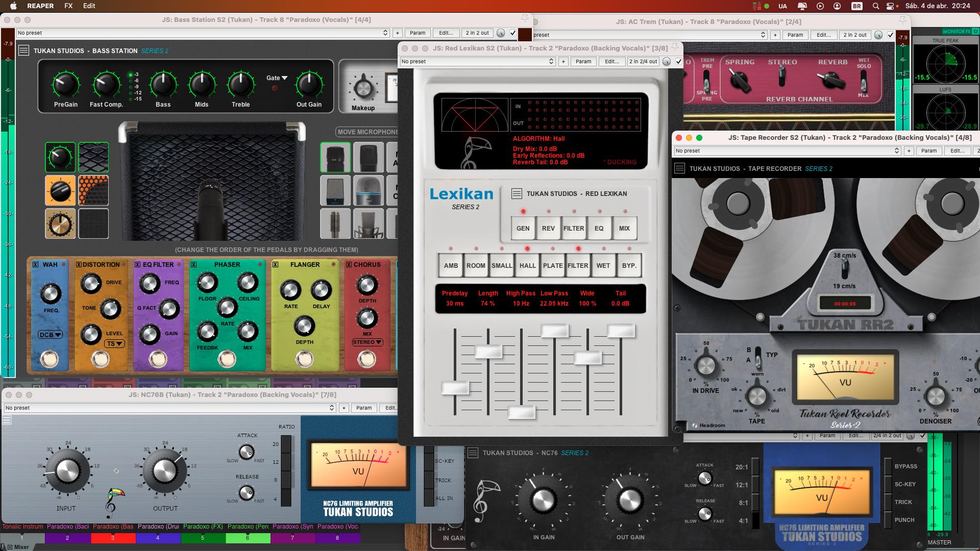This screenshot has width=980, height=551.
Task: Open the STEREO dropdown on Chorus pedal
Action: pyautogui.click(x=367, y=342)
